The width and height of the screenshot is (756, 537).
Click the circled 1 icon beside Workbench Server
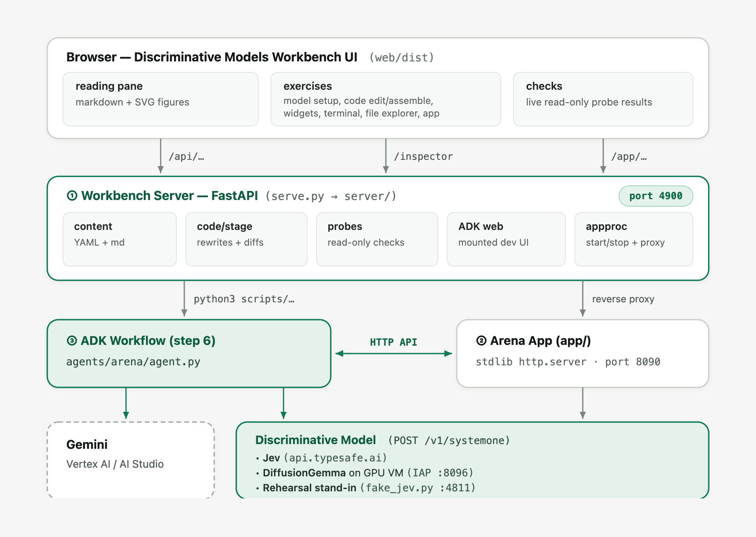72,196
